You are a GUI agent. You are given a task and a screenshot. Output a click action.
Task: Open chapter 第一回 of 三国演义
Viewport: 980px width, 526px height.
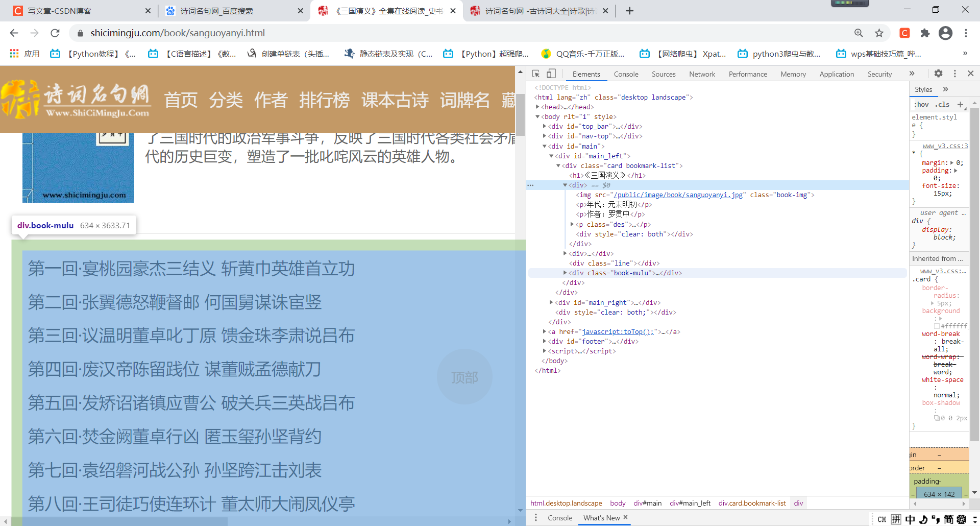pos(191,269)
